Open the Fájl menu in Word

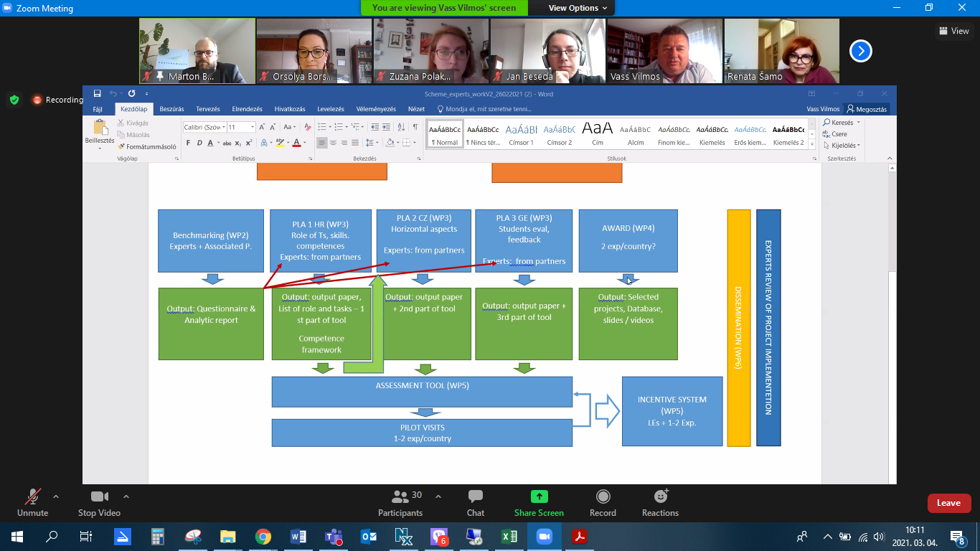pos(98,109)
